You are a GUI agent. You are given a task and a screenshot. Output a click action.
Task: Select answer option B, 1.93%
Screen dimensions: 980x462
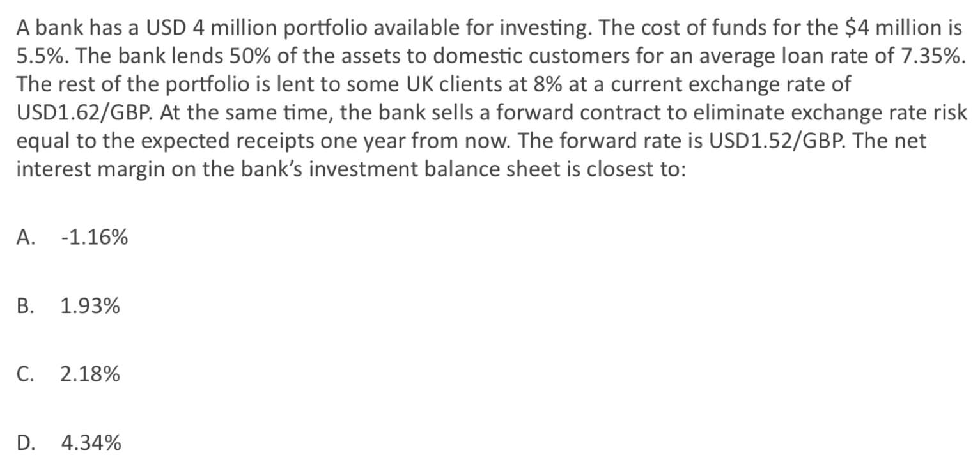click(x=90, y=307)
